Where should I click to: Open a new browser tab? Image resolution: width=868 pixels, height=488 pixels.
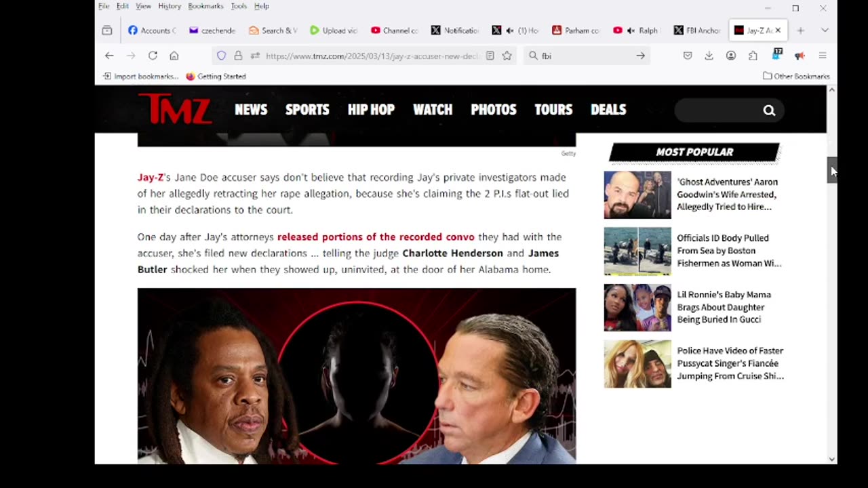point(800,30)
